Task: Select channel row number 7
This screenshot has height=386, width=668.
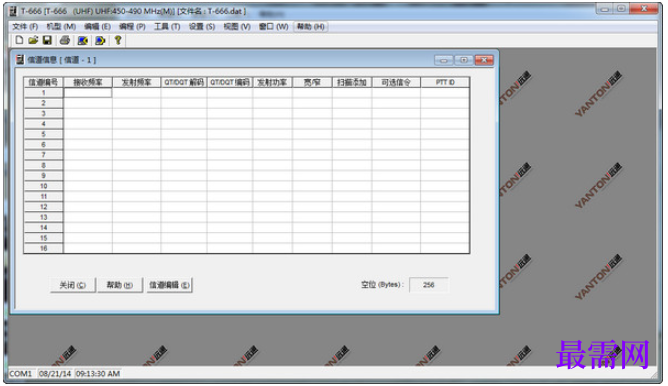Action: (x=43, y=155)
